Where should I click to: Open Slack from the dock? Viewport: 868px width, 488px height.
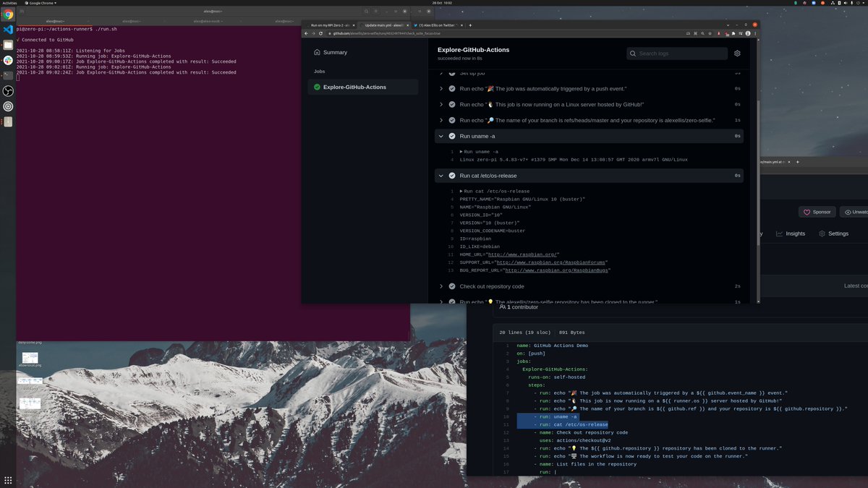coord(8,60)
